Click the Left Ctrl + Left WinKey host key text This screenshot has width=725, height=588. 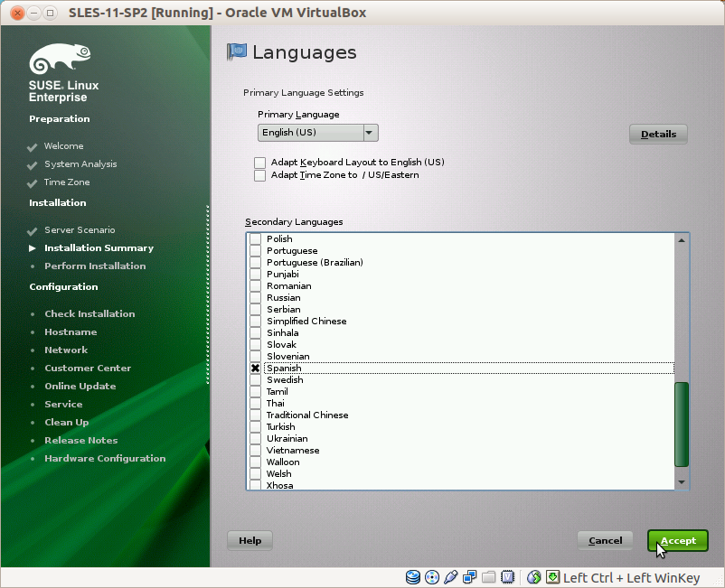(631, 578)
